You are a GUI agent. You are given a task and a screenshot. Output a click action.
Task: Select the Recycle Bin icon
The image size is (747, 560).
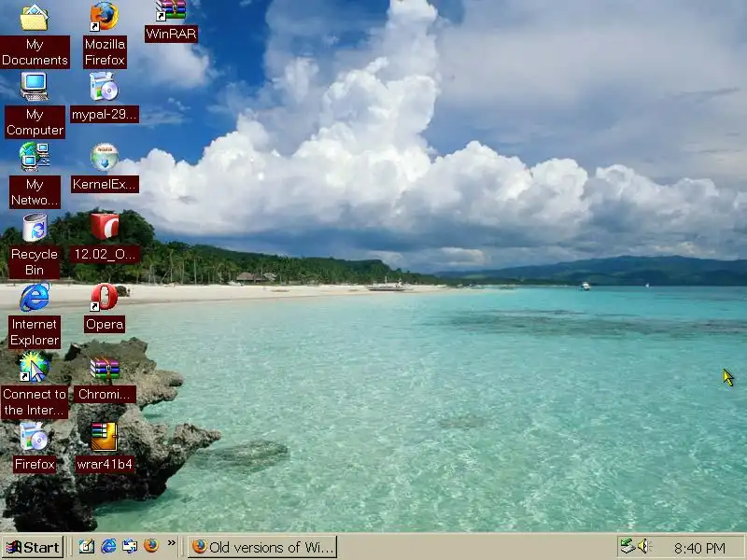(35, 227)
